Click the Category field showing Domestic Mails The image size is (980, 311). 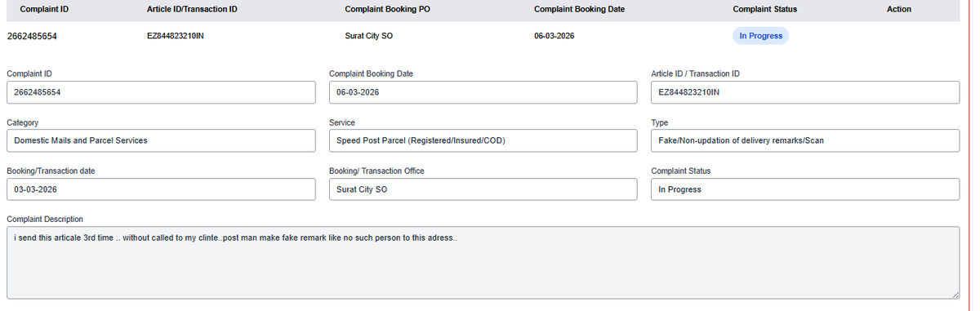point(161,140)
